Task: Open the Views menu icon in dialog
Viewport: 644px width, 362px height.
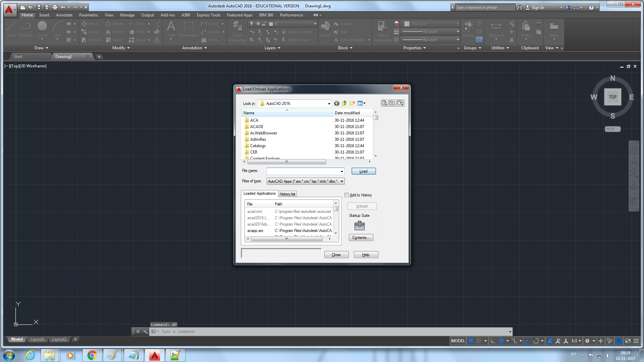Action: point(362,104)
